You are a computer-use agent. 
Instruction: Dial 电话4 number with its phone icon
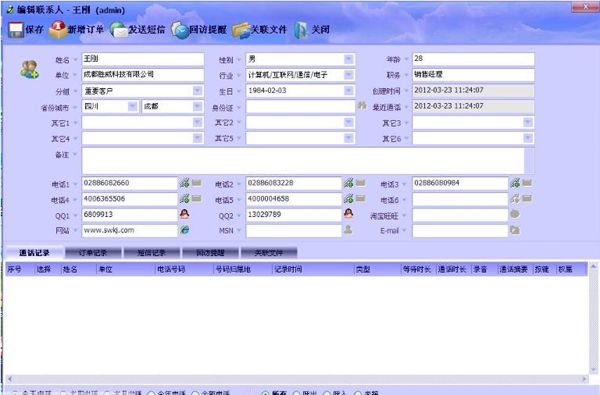point(185,199)
